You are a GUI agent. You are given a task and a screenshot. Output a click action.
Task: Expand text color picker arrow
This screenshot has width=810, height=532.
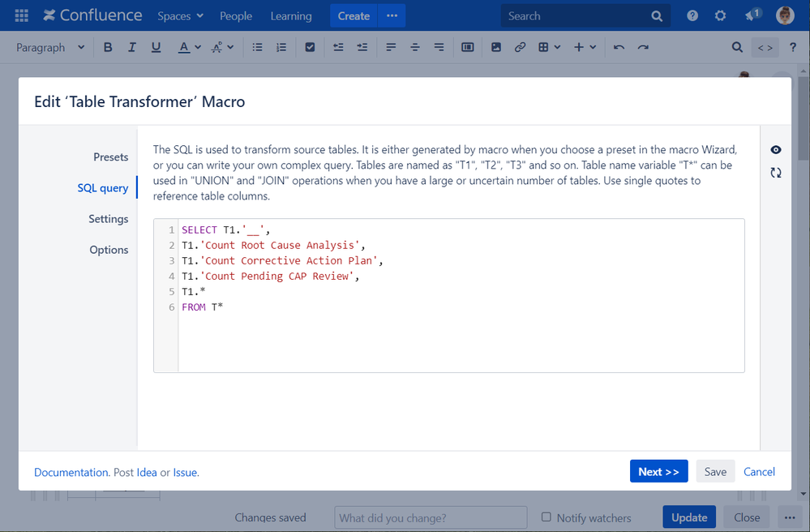[x=198, y=48]
